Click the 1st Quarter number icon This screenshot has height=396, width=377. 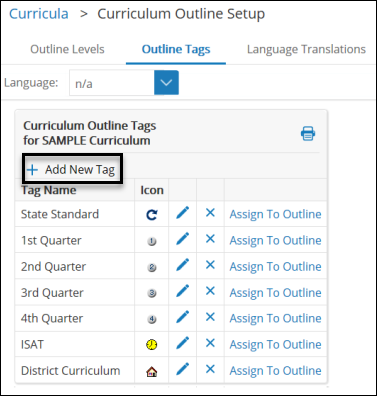coord(152,241)
